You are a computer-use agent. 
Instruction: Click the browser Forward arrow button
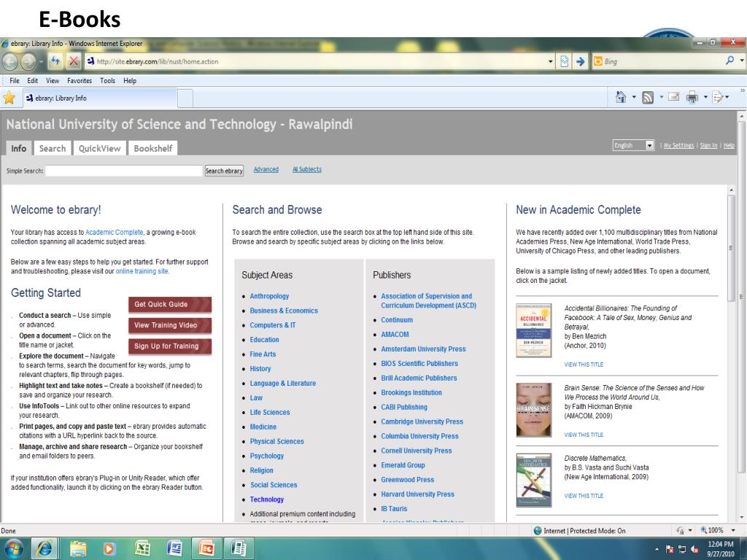(28, 61)
